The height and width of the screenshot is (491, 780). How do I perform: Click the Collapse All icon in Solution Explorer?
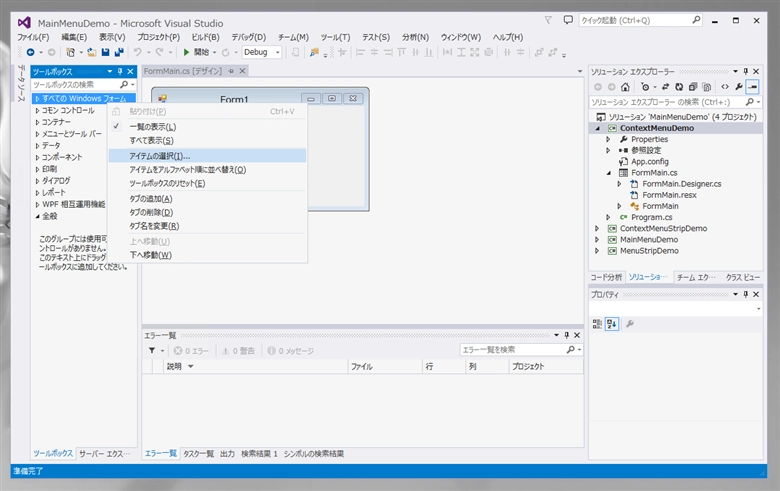(x=693, y=87)
